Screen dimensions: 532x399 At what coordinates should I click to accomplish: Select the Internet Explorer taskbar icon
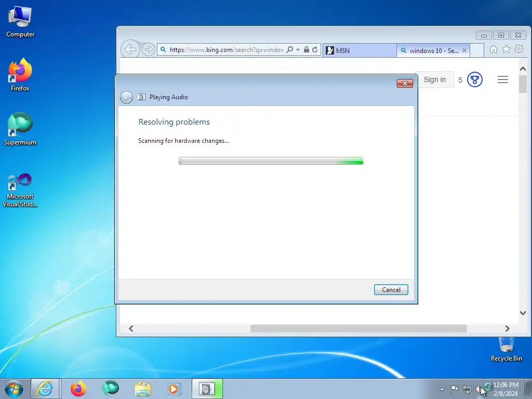(45, 389)
